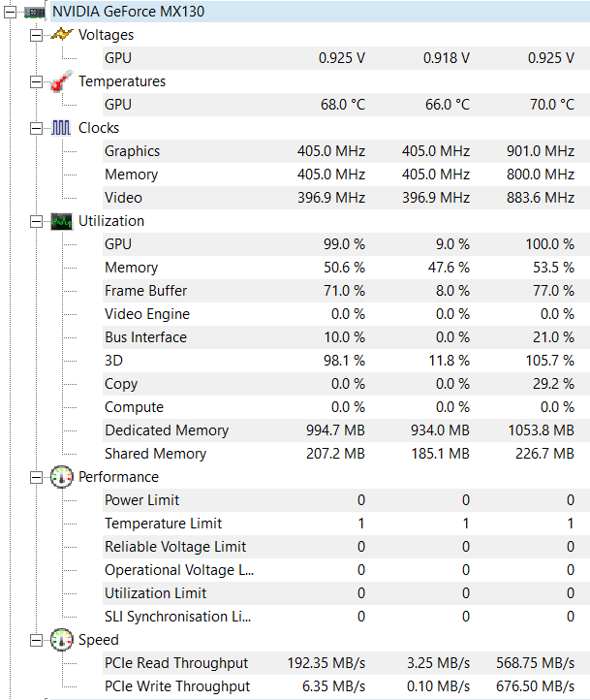Click the Speed gauge icon
The width and height of the screenshot is (590, 700).
61,640
